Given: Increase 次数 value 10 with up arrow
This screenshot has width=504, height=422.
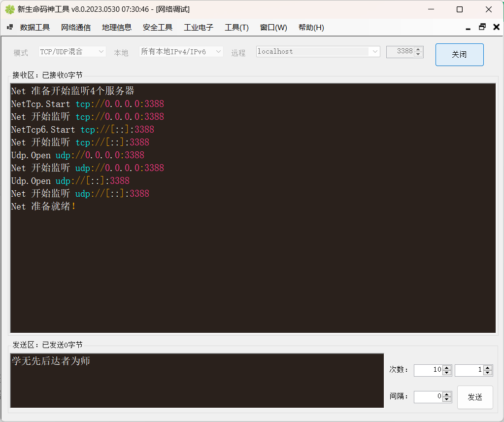Looking at the screenshot, I should 446,368.
